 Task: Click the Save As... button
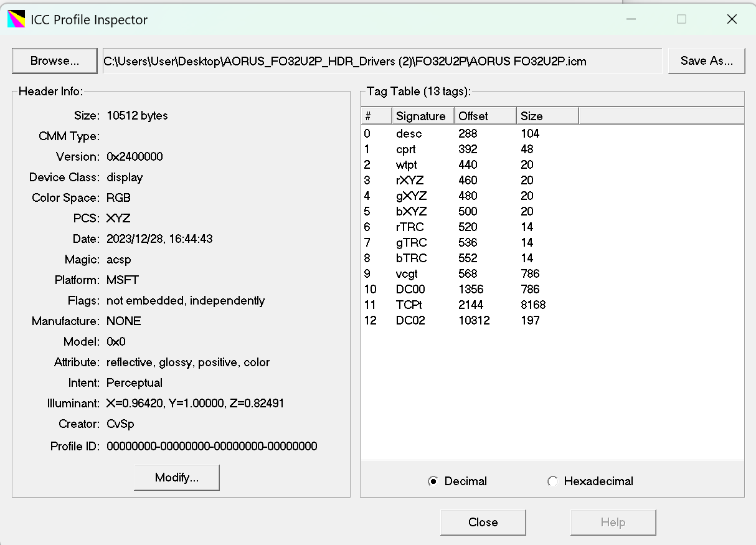pos(707,60)
